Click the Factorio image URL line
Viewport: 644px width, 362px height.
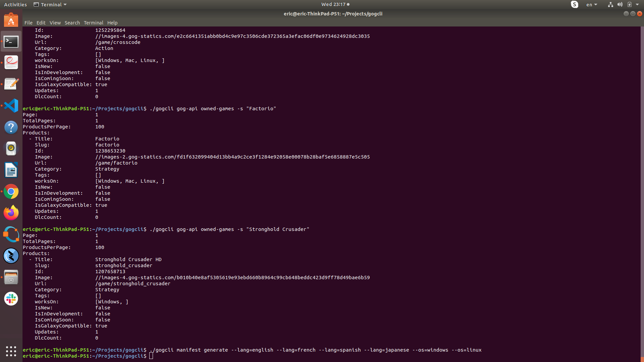232,157
